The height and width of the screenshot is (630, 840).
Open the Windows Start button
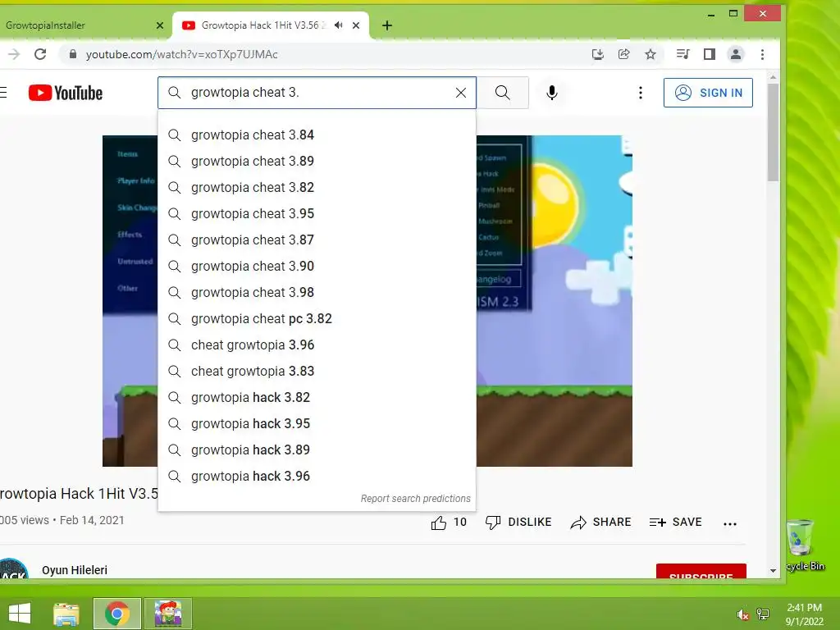(20, 614)
